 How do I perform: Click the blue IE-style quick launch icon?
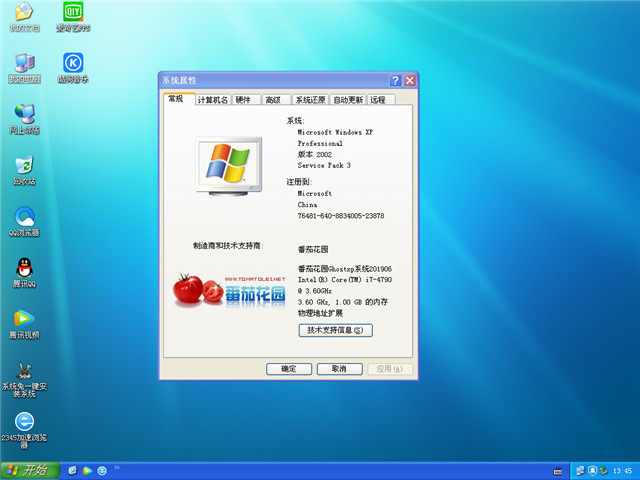click(102, 471)
